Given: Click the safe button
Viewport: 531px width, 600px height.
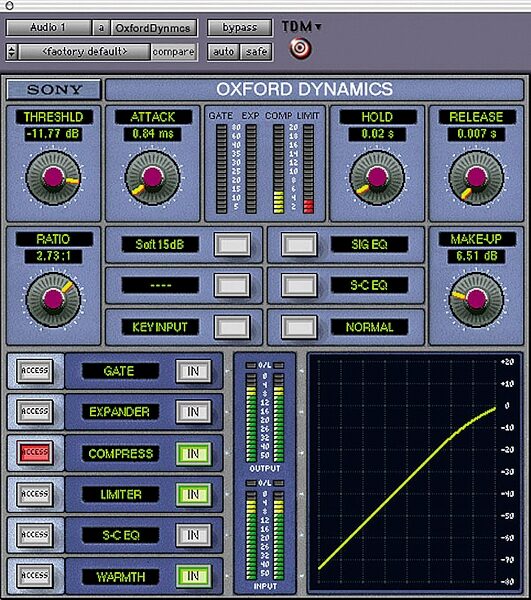Looking at the screenshot, I should point(256,52).
